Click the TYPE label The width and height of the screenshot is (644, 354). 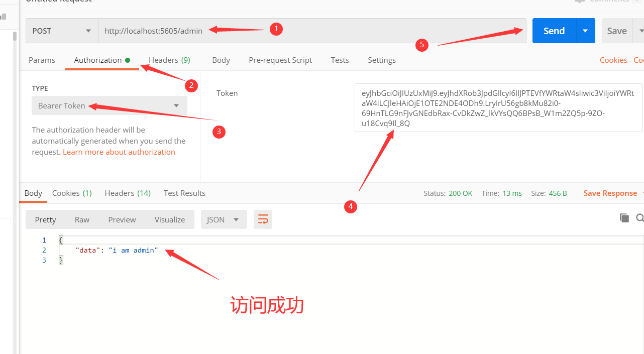(40, 88)
